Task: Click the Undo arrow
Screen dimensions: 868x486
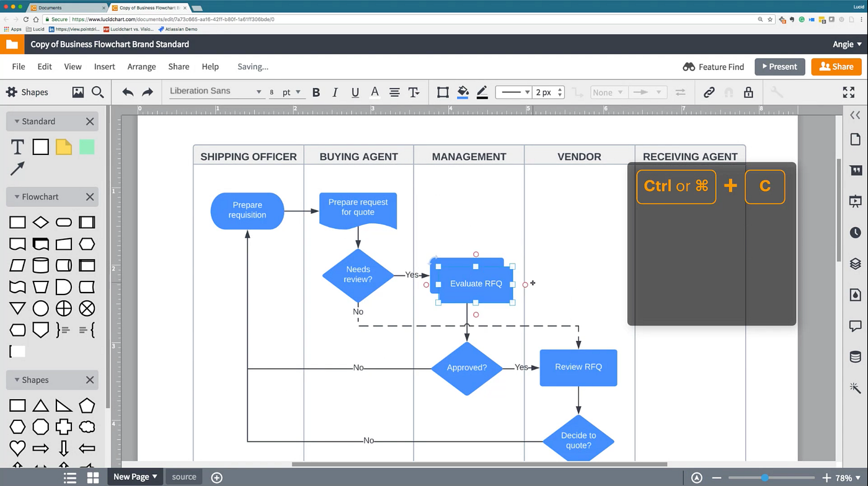Action: pyautogui.click(x=127, y=92)
